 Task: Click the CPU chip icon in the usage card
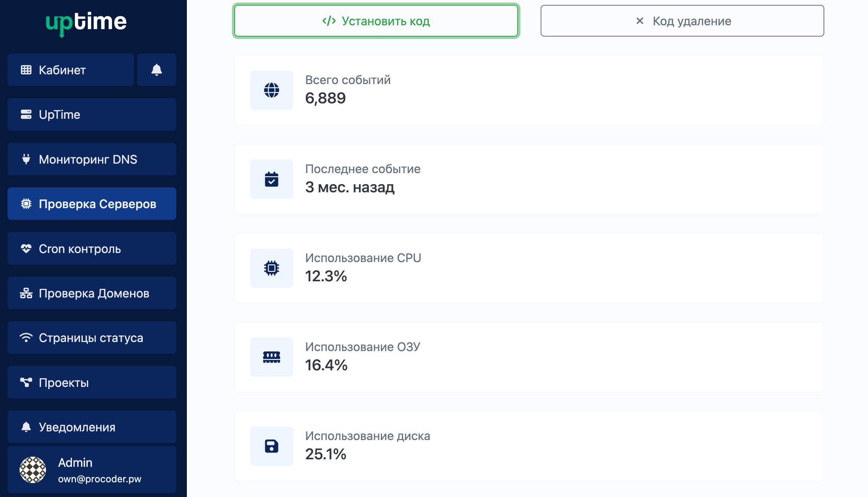[x=271, y=268]
